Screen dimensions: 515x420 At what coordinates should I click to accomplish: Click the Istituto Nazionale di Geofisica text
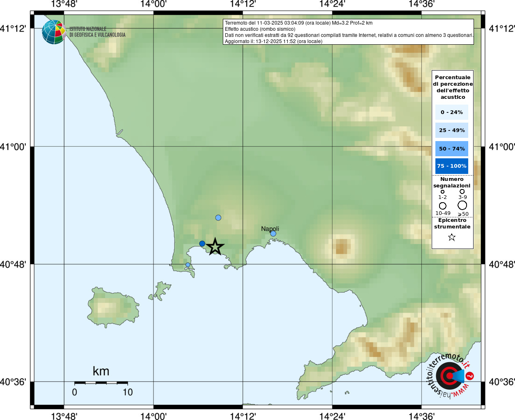pos(97,32)
